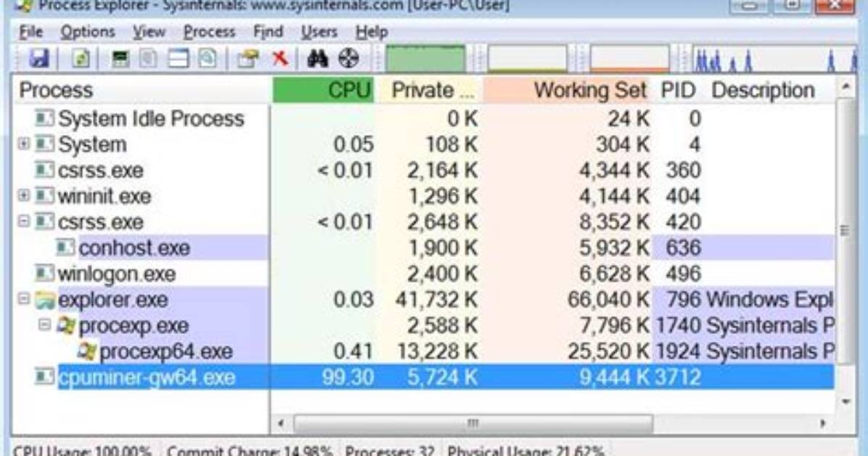The height and width of the screenshot is (456, 868).
Task: Click the explorer.exe folder icon
Action: [45, 301]
